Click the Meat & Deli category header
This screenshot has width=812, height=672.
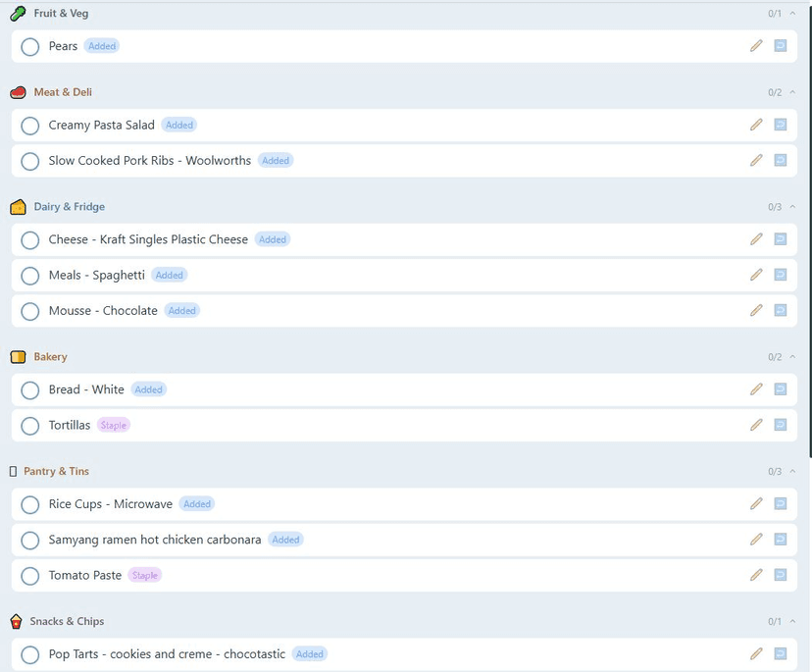tap(63, 92)
